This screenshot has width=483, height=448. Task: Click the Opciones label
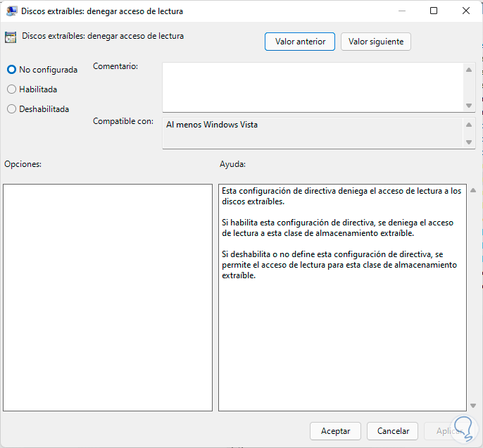(23, 164)
